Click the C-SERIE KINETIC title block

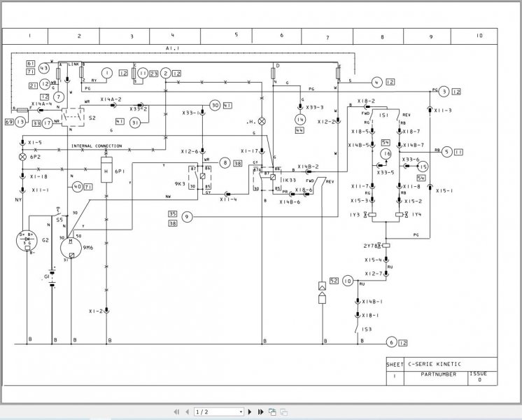435,364
